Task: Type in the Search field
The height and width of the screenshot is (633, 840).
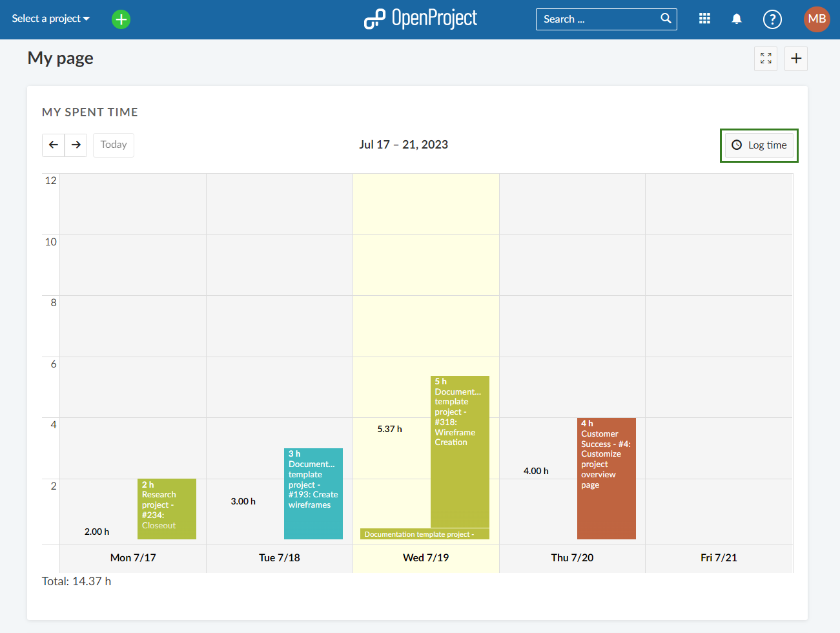Action: (x=597, y=19)
